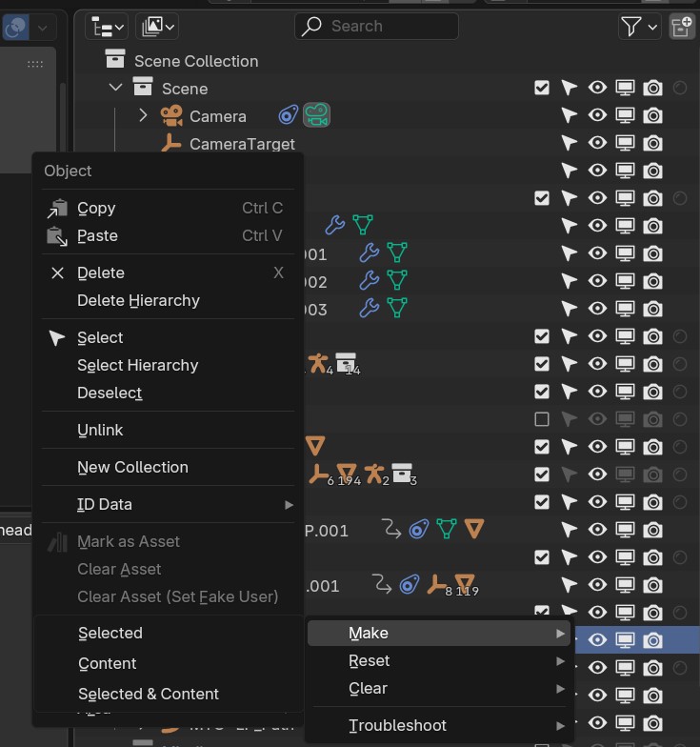Click Delete in the context menu
Image resolution: width=700 pixels, height=747 pixels.
(168, 273)
